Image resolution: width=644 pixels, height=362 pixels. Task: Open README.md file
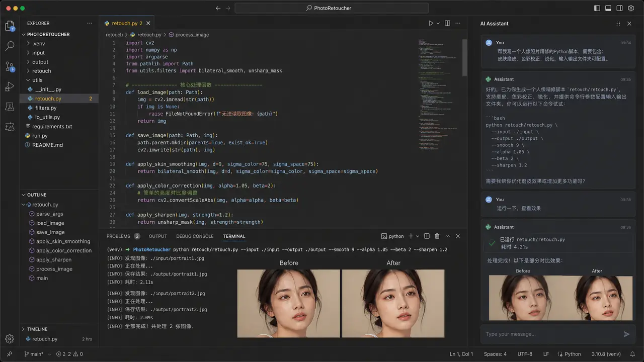(x=59, y=145)
